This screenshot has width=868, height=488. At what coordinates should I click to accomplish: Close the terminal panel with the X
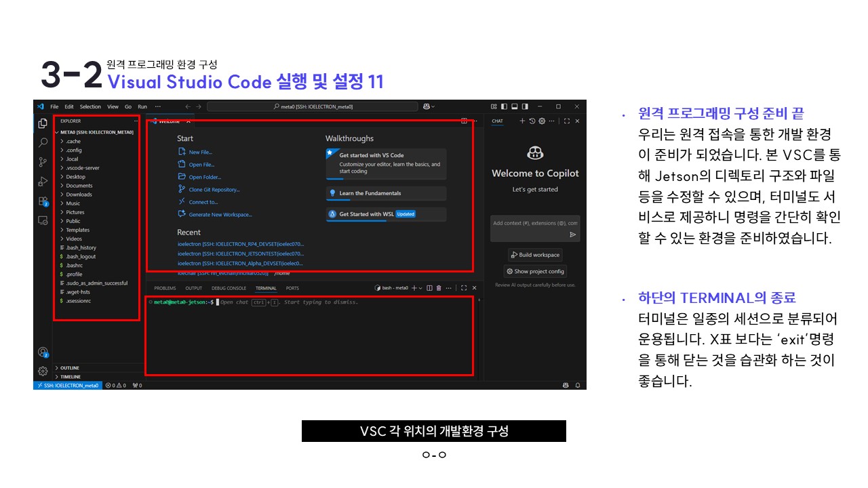click(x=474, y=288)
